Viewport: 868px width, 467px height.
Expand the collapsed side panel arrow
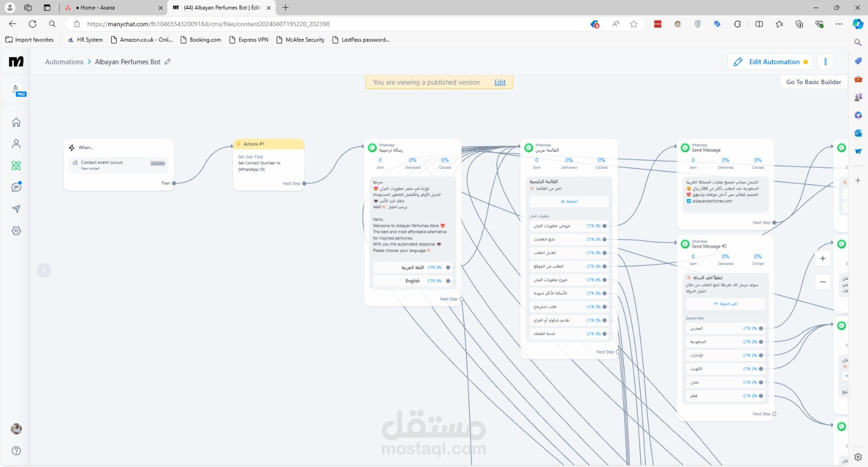pyautogui.click(x=44, y=270)
